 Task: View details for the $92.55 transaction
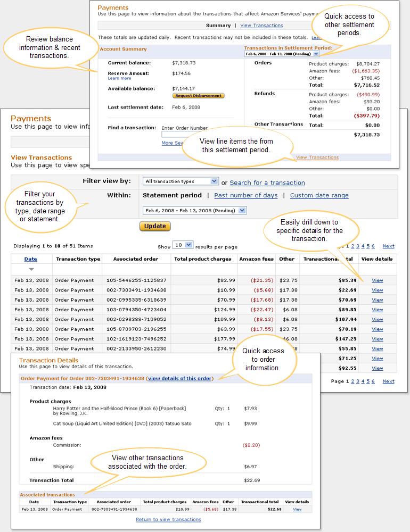coord(378,368)
